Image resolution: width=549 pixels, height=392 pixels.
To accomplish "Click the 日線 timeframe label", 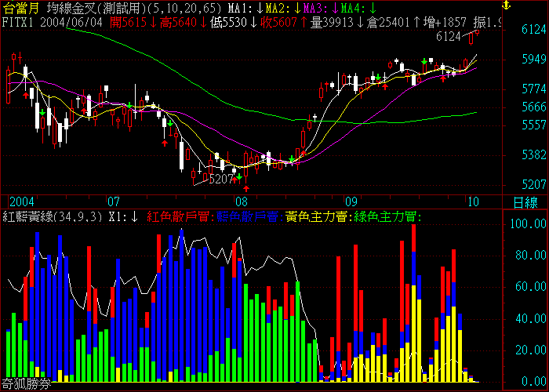I will tap(525, 202).
